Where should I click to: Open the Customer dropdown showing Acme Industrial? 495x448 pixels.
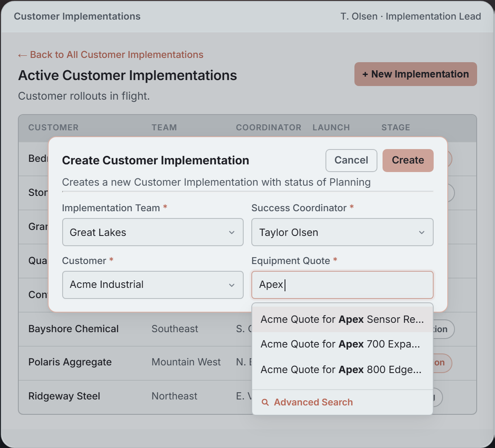pos(153,285)
